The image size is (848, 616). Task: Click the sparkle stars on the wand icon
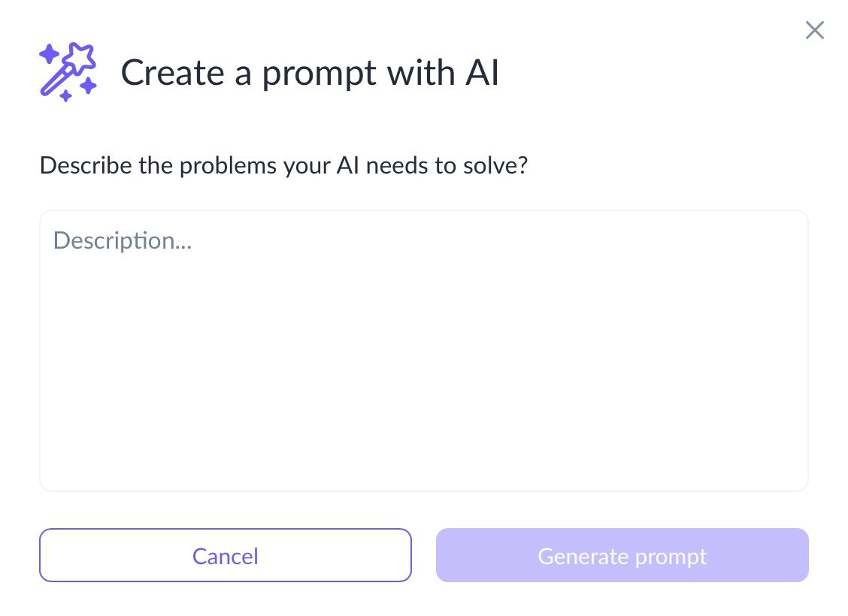click(51, 54)
